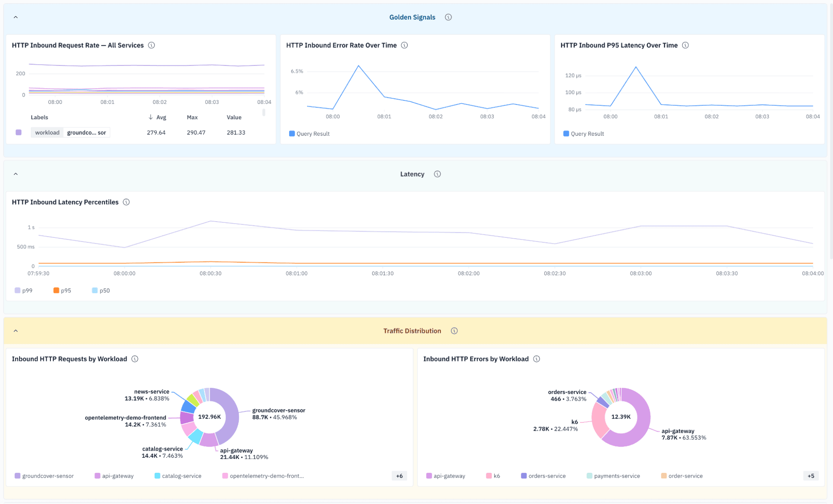Toggle orders-service legend in Errors chart
The width and height of the screenshot is (833, 504).
(x=543, y=476)
